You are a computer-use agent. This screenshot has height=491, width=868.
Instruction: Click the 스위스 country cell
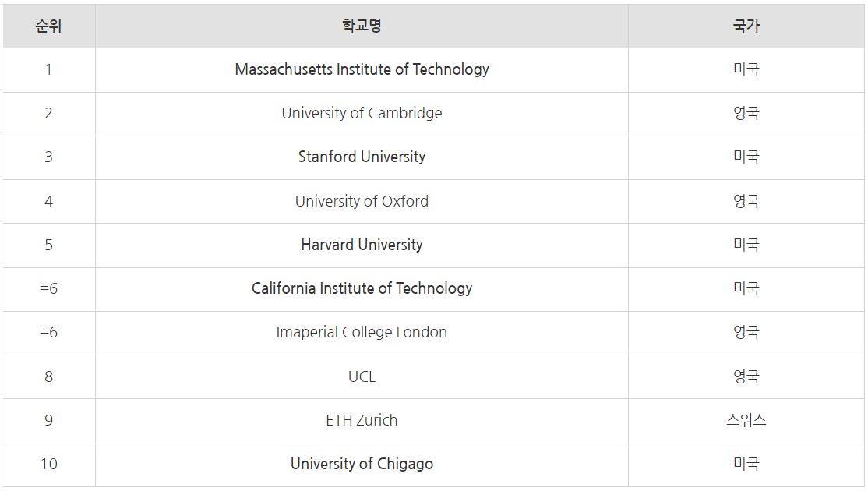tap(746, 420)
